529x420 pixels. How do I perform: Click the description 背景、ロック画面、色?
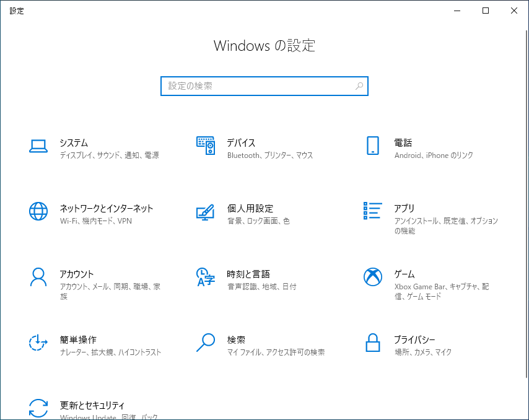point(258,221)
